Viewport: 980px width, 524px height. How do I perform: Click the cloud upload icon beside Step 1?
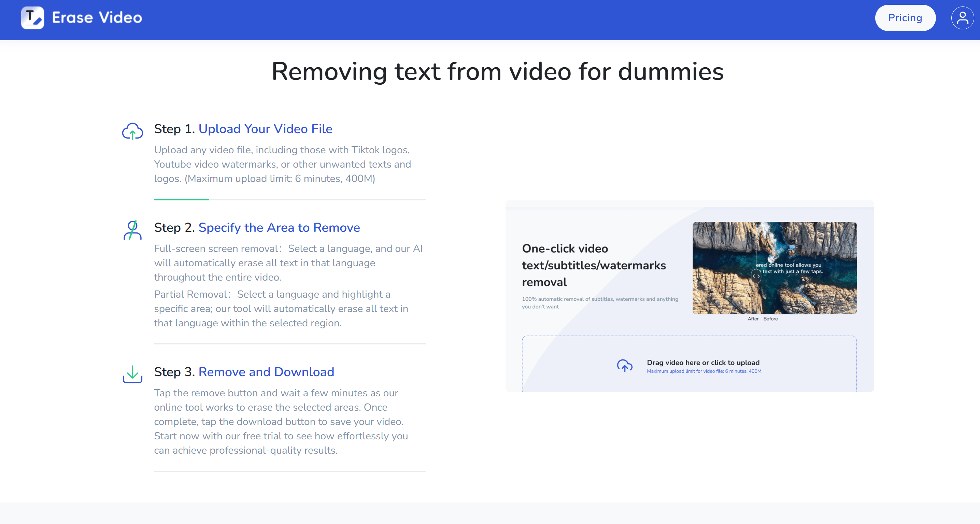132,131
